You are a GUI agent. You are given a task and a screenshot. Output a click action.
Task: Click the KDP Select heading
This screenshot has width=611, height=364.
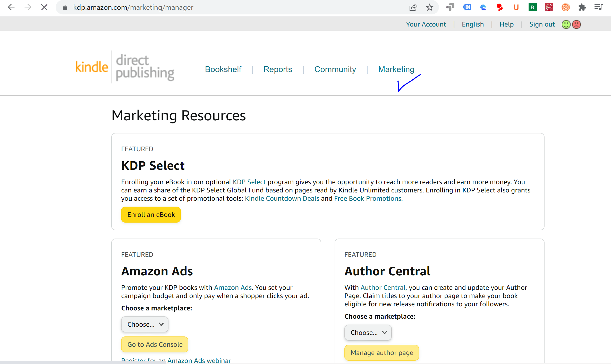153,166
